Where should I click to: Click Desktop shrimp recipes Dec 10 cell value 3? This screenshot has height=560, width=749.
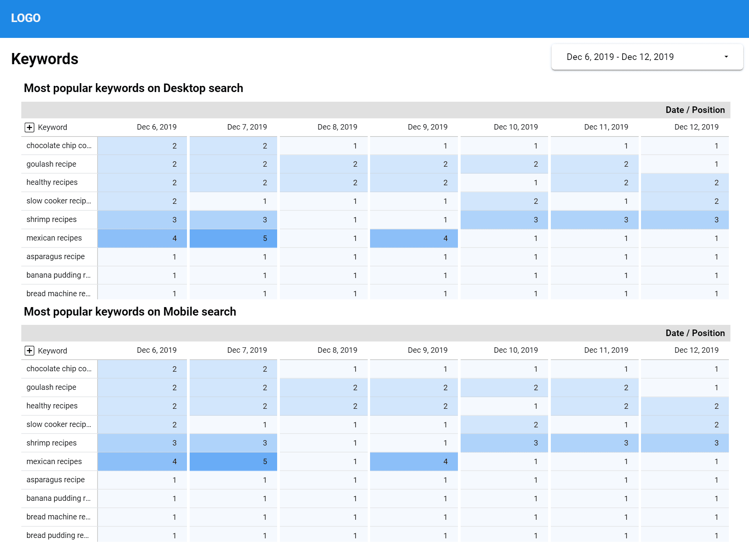coord(504,220)
